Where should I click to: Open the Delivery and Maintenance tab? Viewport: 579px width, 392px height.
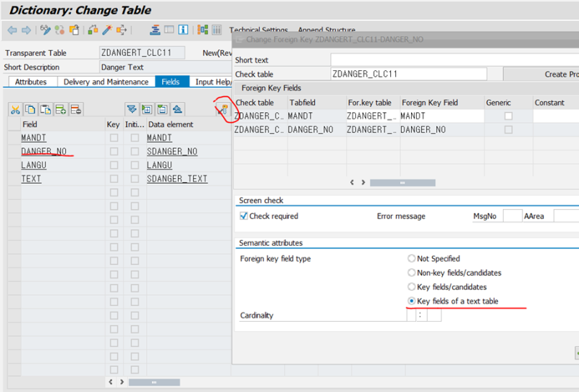(x=106, y=82)
